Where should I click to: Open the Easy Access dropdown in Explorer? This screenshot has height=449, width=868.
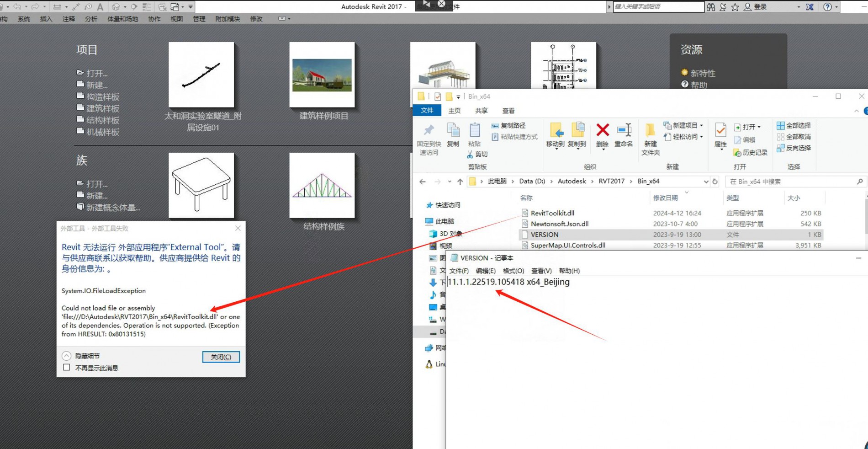click(701, 137)
